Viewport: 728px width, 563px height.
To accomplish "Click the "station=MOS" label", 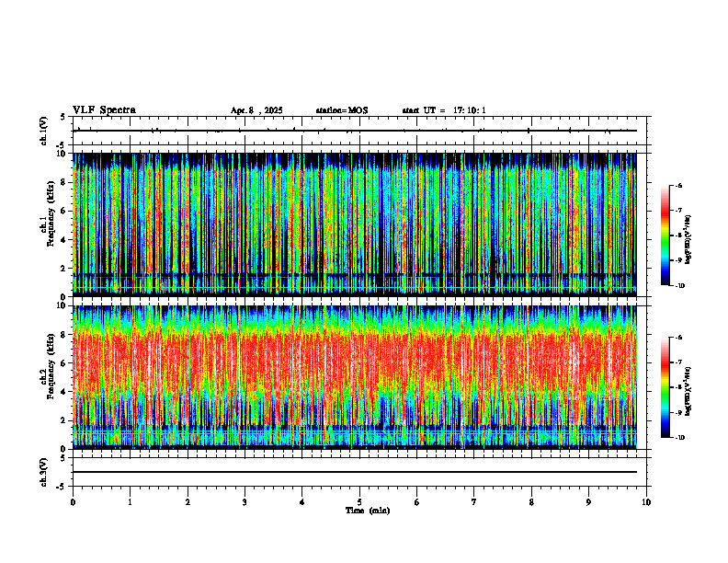I will coord(342,110).
